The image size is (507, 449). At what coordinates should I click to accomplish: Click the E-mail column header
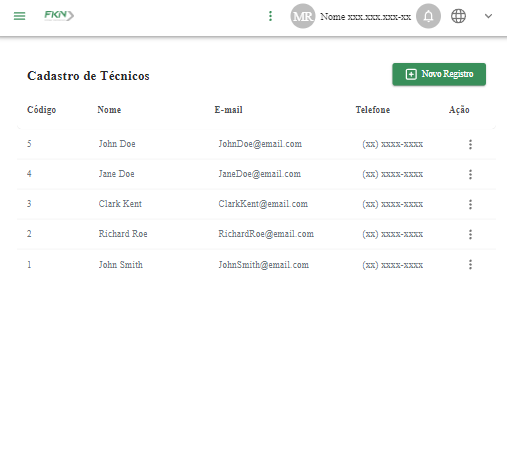pyautogui.click(x=228, y=110)
